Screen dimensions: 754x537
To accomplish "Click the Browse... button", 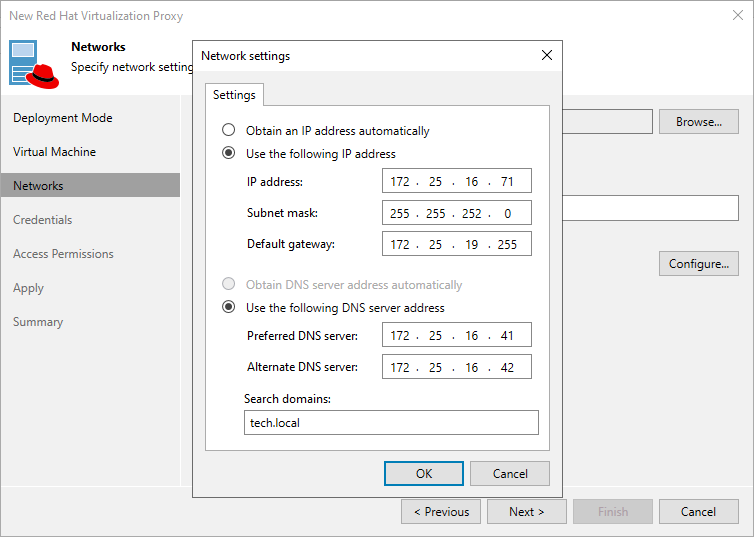I will pos(698,122).
